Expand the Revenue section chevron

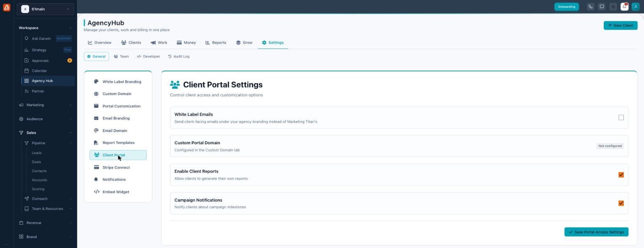click(70, 223)
